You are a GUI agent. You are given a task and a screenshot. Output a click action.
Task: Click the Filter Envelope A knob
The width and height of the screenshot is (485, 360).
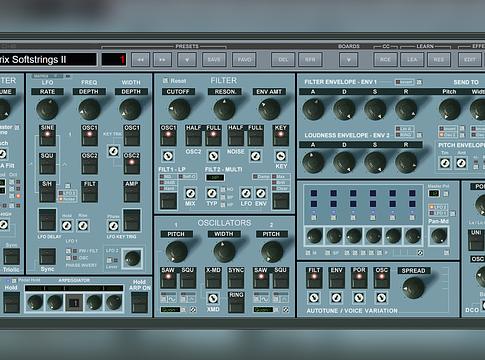[313, 109]
